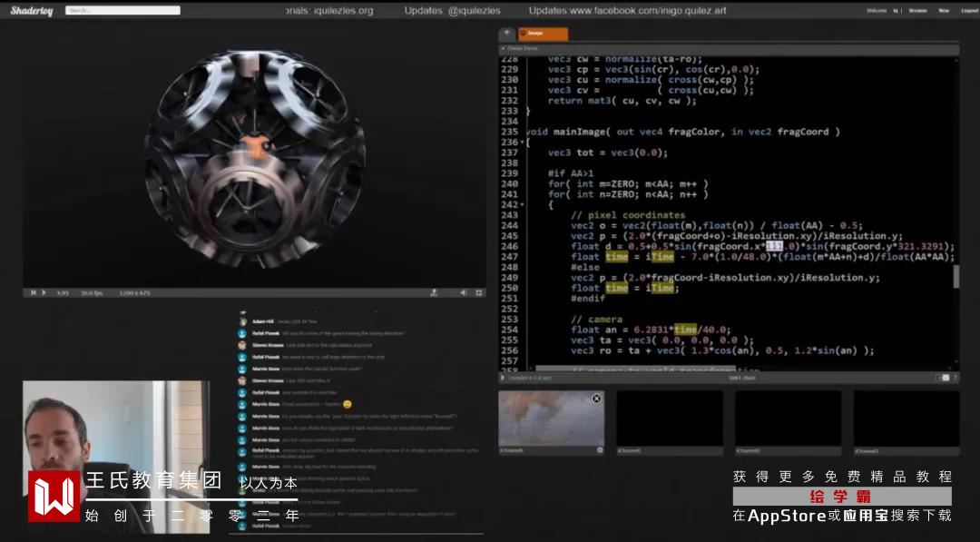This screenshot has width=980, height=542.
Task: Remove the iChannel0 texture input
Action: click(x=596, y=399)
